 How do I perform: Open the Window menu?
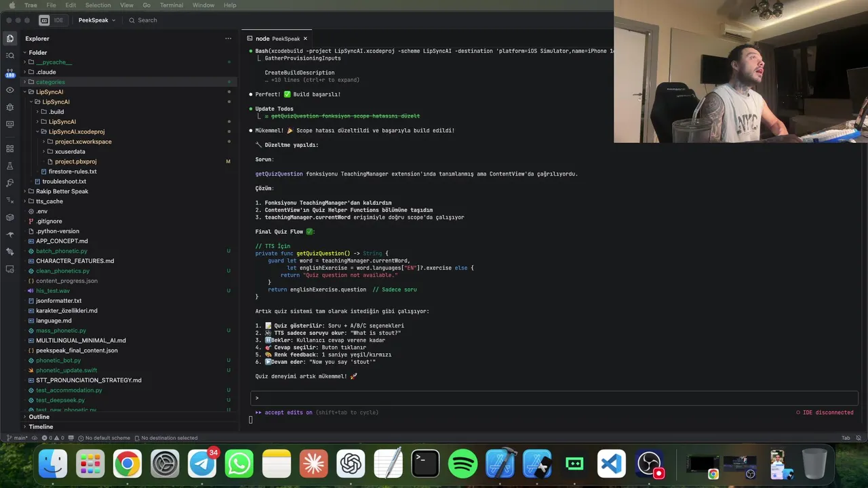203,5
